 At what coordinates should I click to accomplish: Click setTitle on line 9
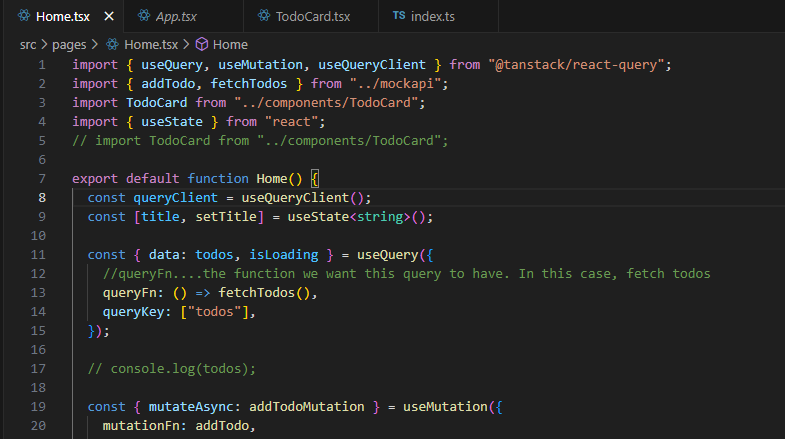coord(226,217)
